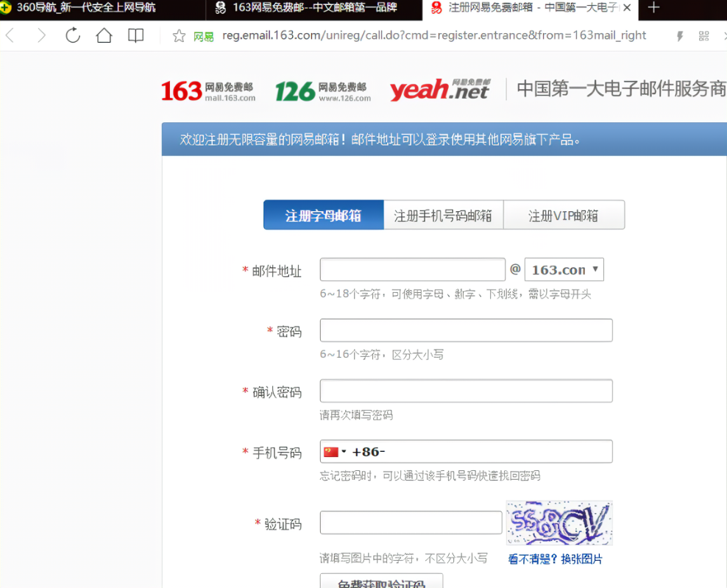The image size is (727, 588).
Task: Click the 手机号码 +86 input field
Action: point(466,451)
